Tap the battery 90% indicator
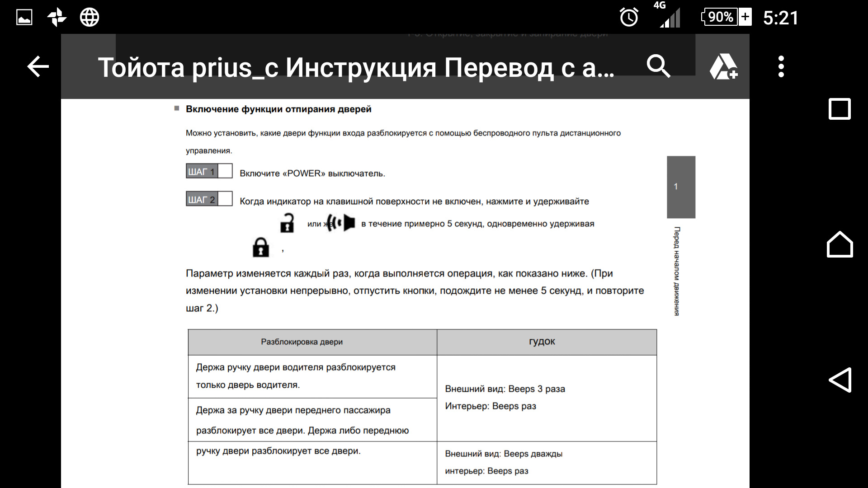 [x=726, y=17]
